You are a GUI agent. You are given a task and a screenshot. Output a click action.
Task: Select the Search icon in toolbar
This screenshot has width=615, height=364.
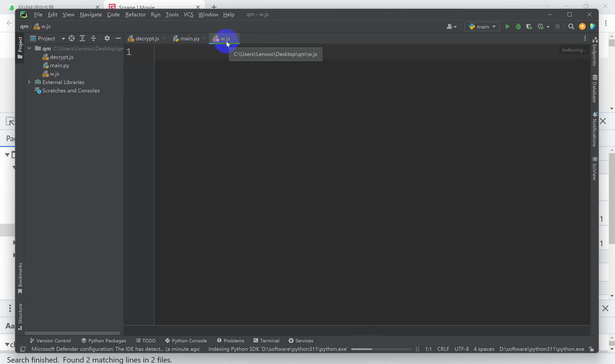pyautogui.click(x=572, y=26)
